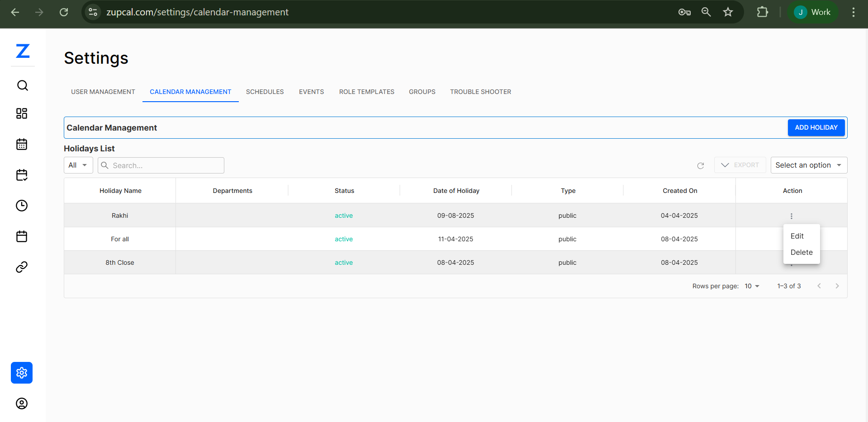Open the calendar-with-check icon in sidebar
This screenshot has height=422, width=868.
22,175
